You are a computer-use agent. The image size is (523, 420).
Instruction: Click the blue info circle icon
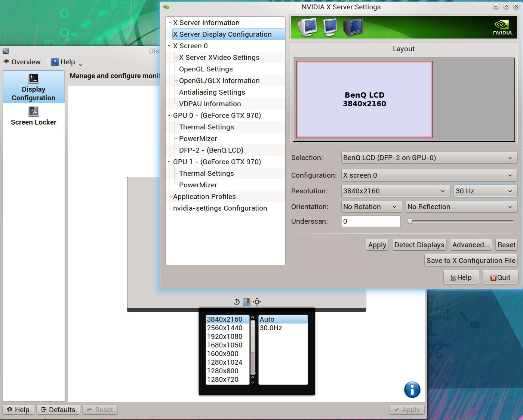click(x=412, y=390)
